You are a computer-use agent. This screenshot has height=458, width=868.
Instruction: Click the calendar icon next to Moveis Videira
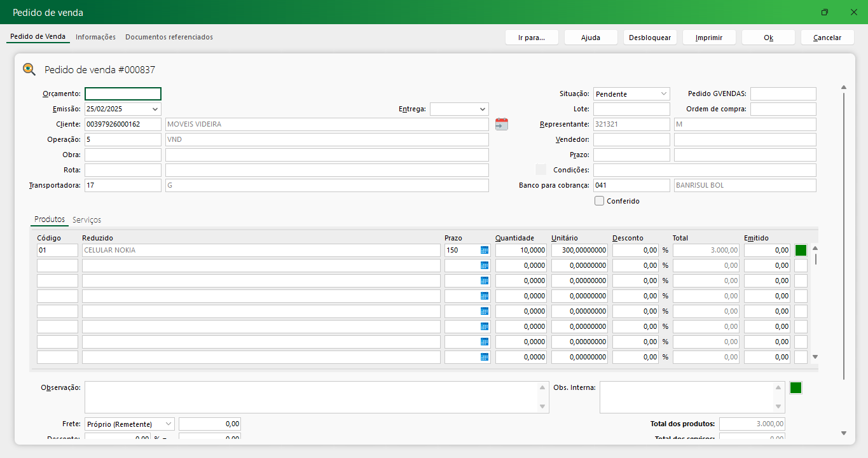pos(502,124)
